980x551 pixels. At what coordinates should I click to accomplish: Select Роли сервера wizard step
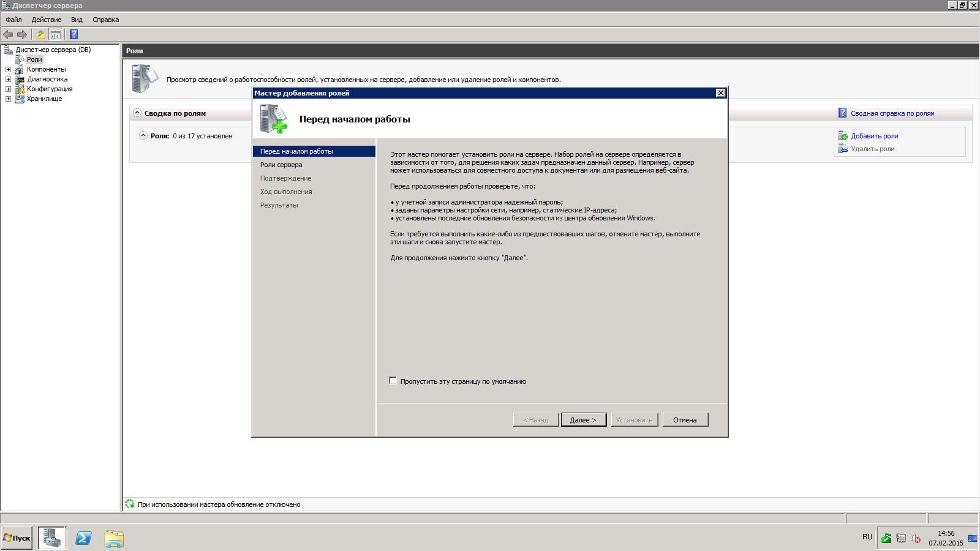281,165
